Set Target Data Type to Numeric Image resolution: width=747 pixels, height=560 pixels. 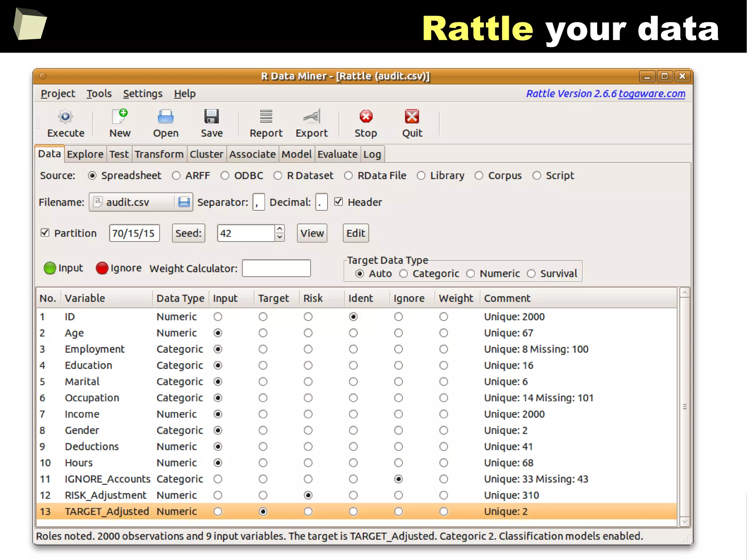(471, 274)
